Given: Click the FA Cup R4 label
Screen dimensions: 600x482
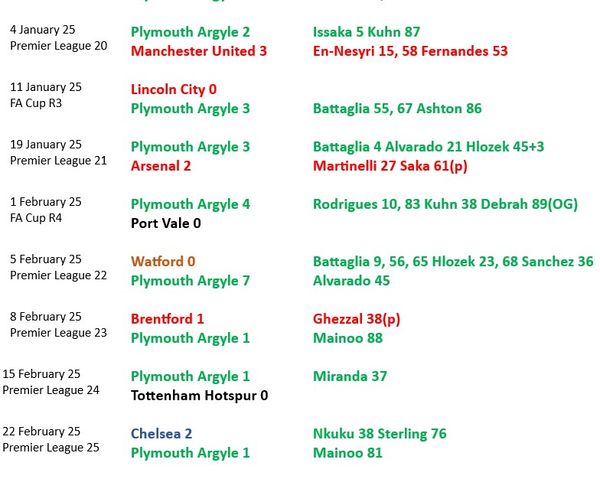Looking at the screenshot, I should 36,218.
